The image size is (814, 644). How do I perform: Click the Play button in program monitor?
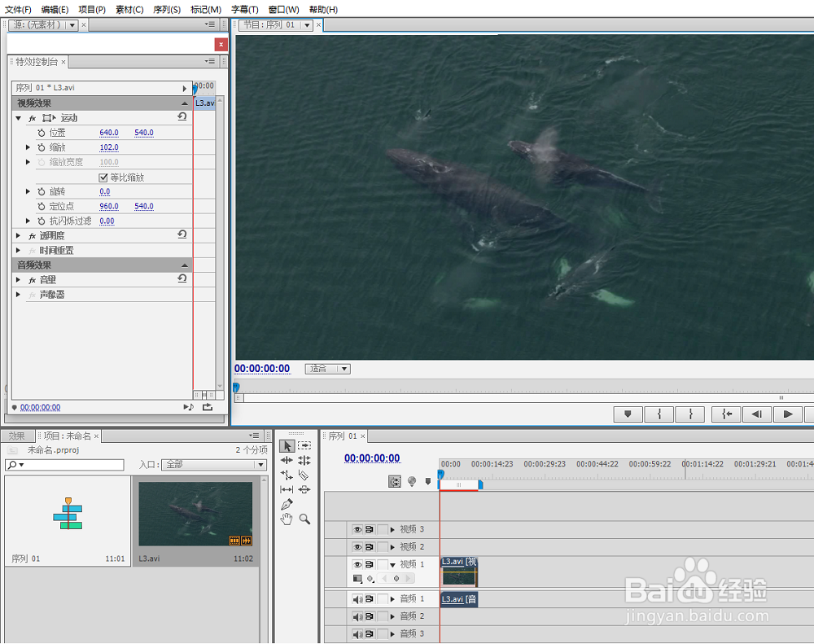tap(787, 414)
